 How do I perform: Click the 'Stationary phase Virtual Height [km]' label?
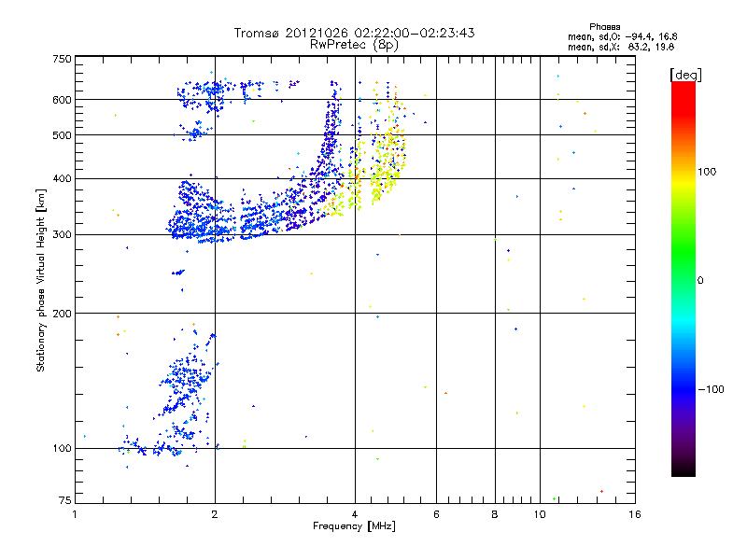click(41, 280)
